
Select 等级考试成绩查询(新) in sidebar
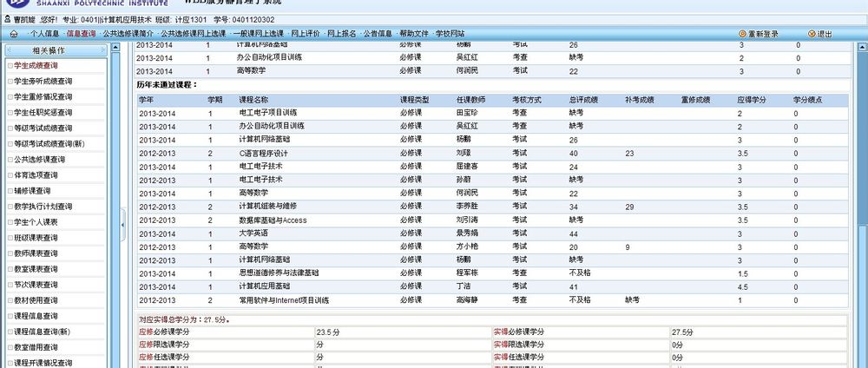[x=49, y=144]
